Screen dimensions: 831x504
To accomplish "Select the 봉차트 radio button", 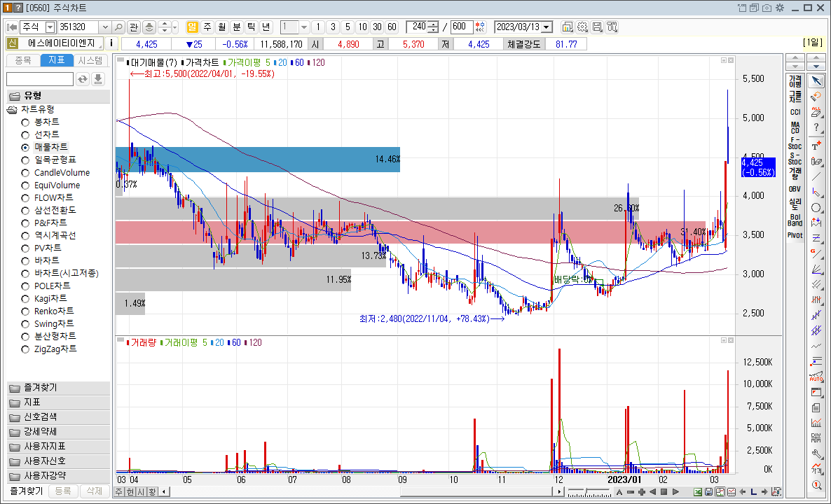I will (x=25, y=122).
